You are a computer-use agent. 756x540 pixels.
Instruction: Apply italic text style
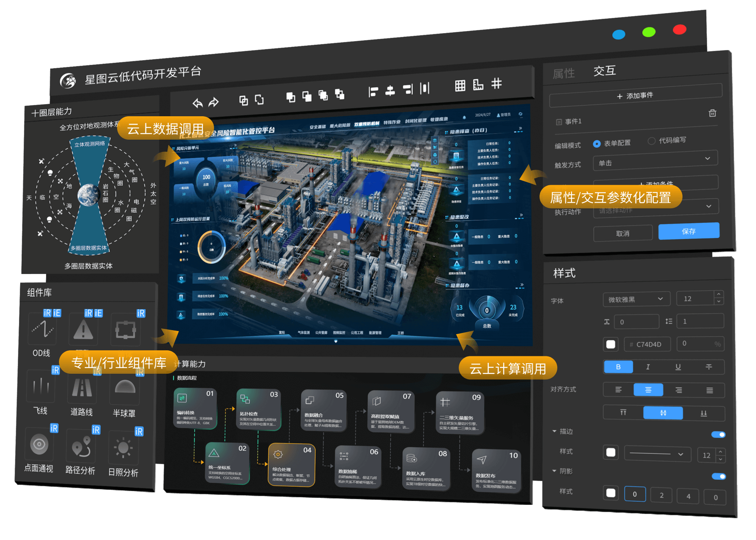point(648,367)
